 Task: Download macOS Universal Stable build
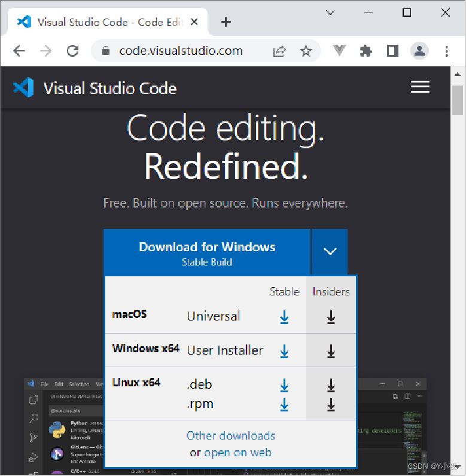click(284, 317)
